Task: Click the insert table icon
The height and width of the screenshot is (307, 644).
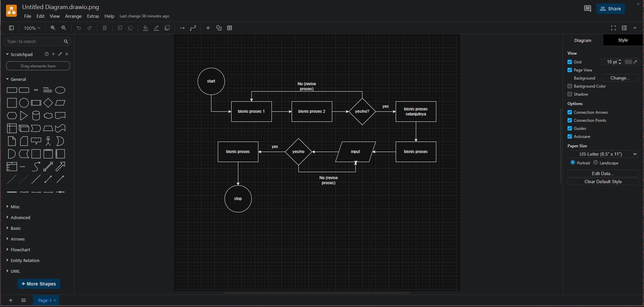Action: (x=230, y=28)
